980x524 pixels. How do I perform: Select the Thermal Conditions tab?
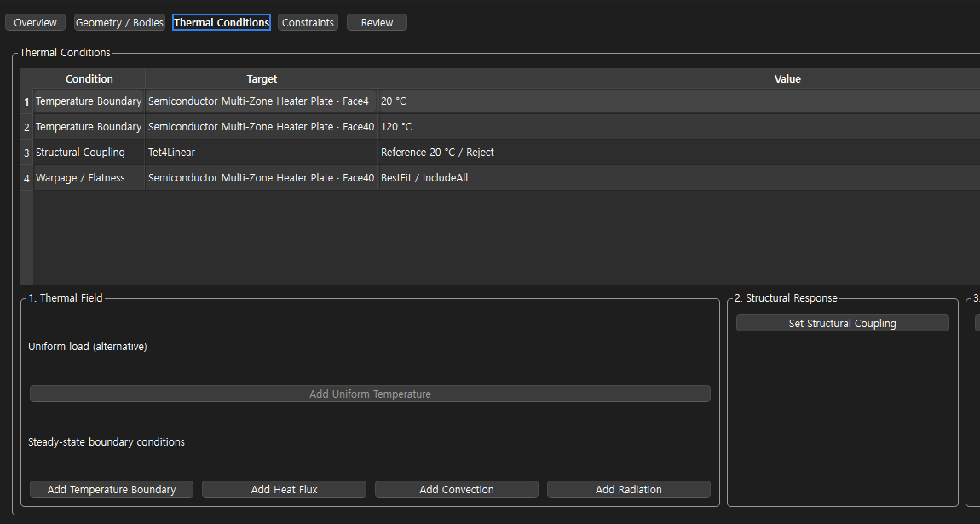222,22
